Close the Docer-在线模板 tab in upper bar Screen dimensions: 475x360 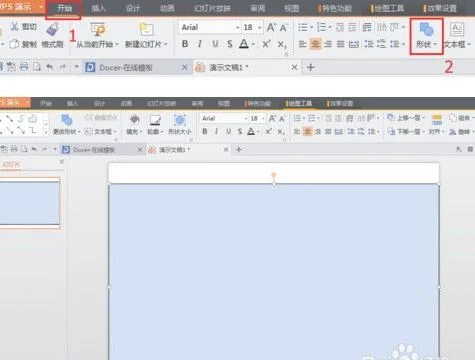point(184,68)
